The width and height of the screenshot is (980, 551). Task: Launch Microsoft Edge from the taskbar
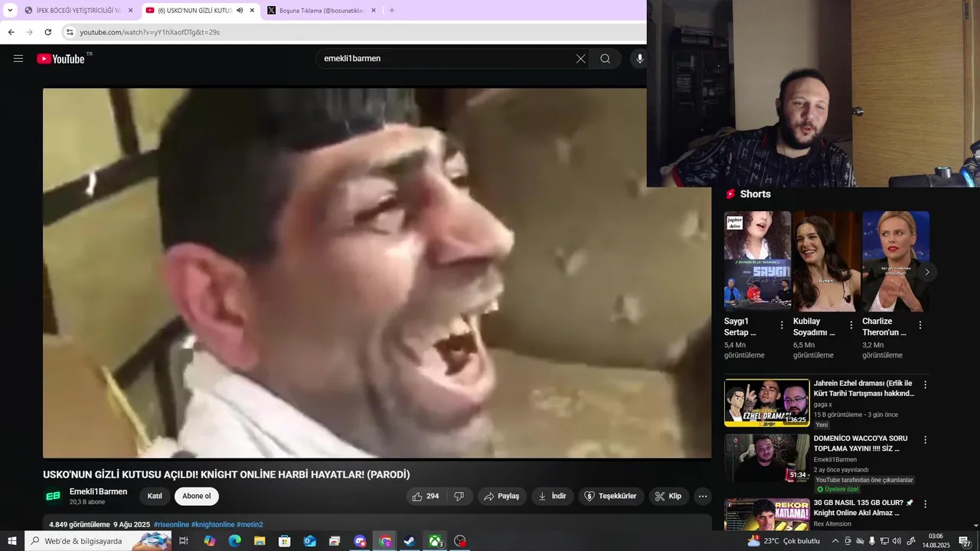pos(234,541)
